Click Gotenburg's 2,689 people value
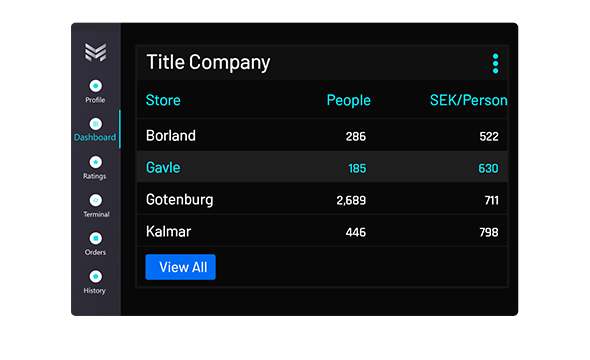Image resolution: width=590 pixels, height=360 pixels. click(x=351, y=200)
